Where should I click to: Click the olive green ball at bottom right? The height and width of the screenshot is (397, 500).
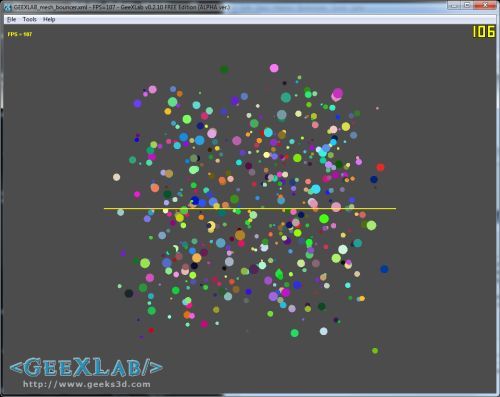point(375,351)
